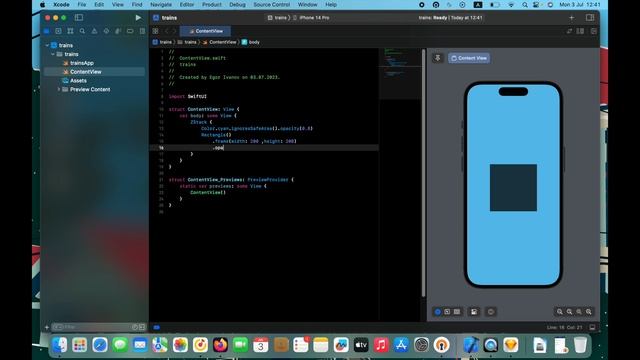Open the Editor menu

pos(187,4)
